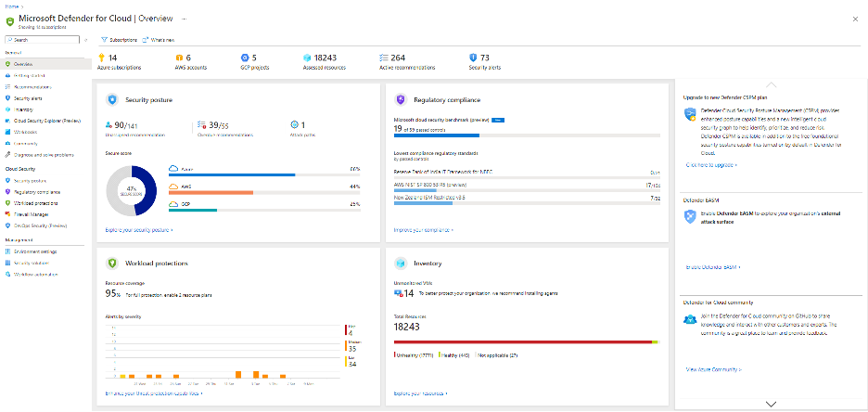Screen dimensions: 868x412
Task: Click the Regulatory compliance card header icon
Action: click(401, 99)
